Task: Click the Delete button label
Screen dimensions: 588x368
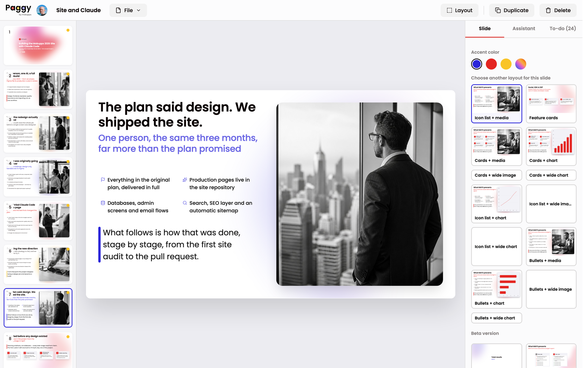Action: (562, 10)
